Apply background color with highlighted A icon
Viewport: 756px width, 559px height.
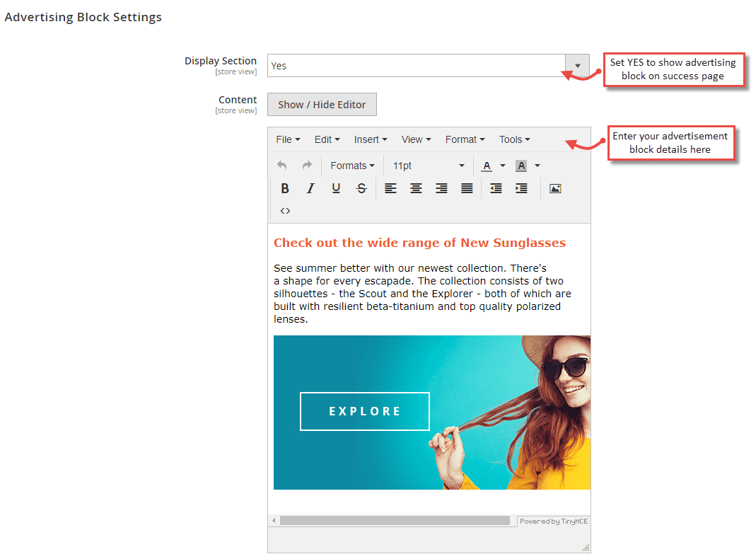point(521,166)
